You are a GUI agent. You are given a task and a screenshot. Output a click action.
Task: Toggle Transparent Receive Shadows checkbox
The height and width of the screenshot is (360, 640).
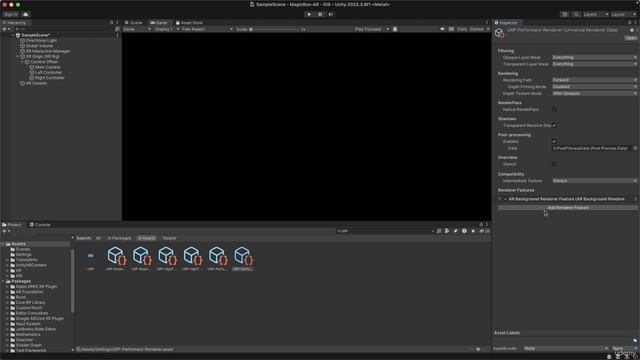554,125
